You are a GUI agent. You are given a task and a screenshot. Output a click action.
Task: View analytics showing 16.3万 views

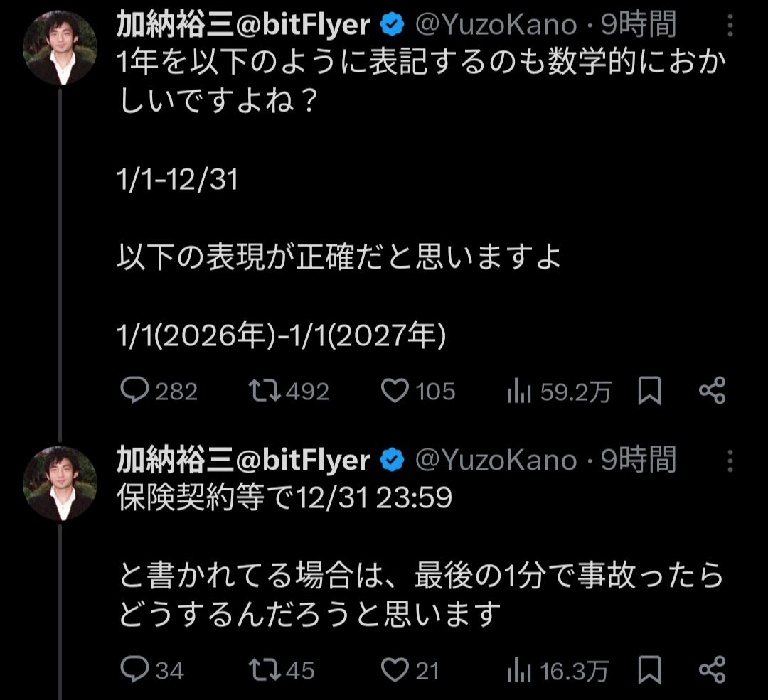[520, 670]
